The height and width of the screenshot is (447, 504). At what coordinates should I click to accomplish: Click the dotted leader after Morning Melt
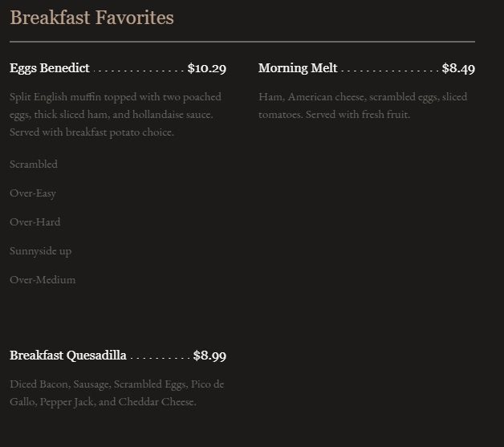pos(389,70)
